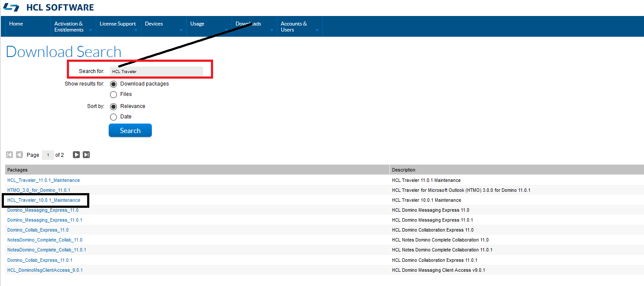Expand Devices menu dropdown arrow

tap(181, 30)
